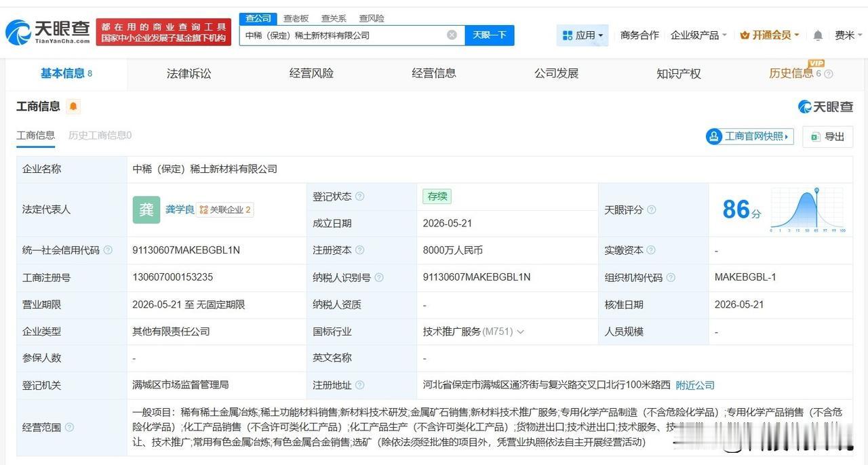Open 商务合作 link

[639, 35]
